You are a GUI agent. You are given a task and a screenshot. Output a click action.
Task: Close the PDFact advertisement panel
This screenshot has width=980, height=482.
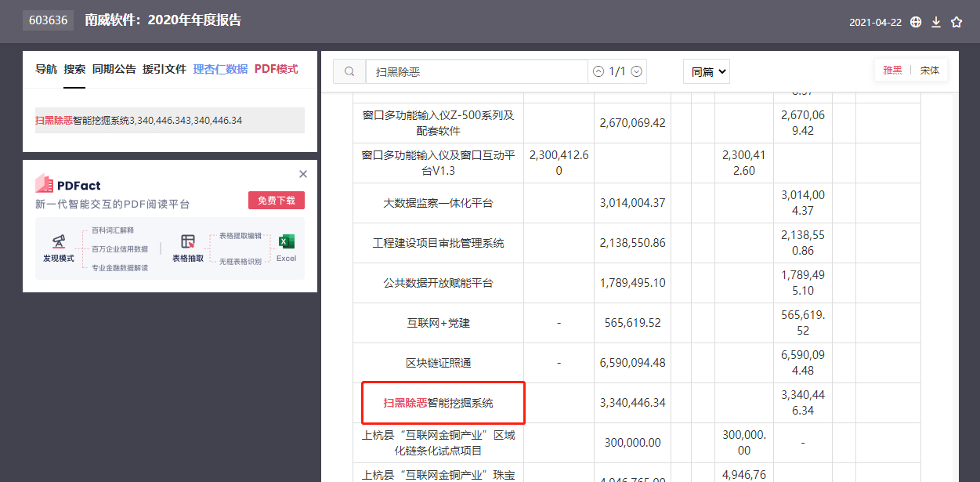[303, 174]
